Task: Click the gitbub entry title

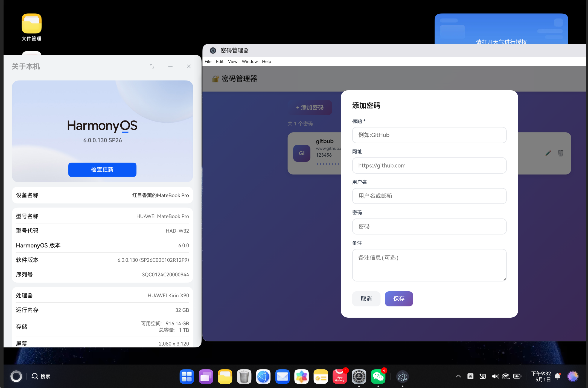Action: pyautogui.click(x=325, y=141)
